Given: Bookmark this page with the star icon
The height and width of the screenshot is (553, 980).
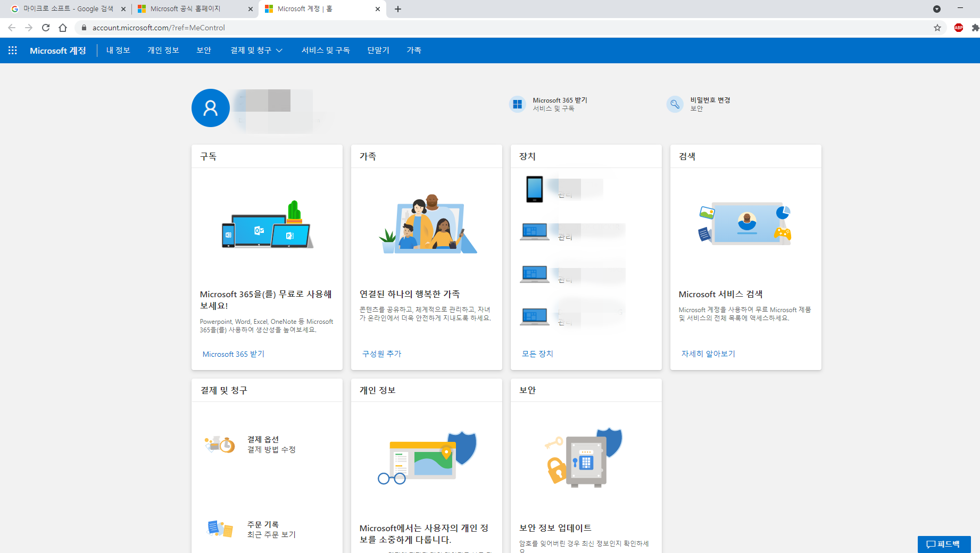Looking at the screenshot, I should pyautogui.click(x=937, y=28).
